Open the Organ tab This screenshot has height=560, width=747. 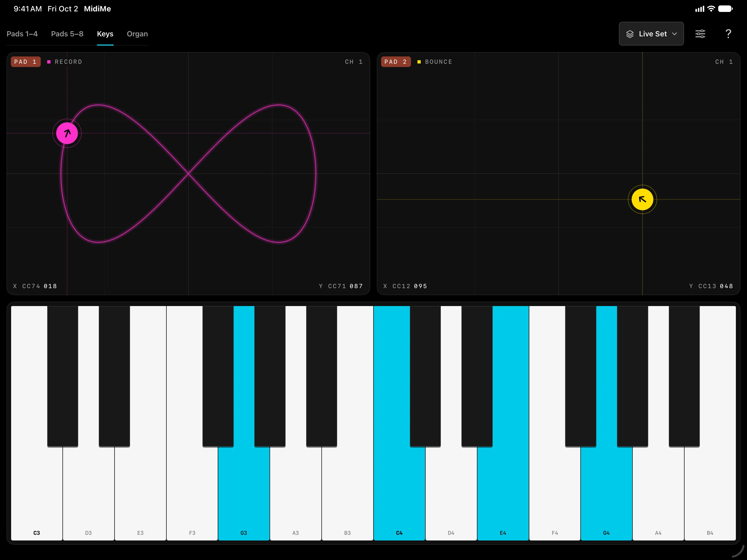click(x=137, y=34)
